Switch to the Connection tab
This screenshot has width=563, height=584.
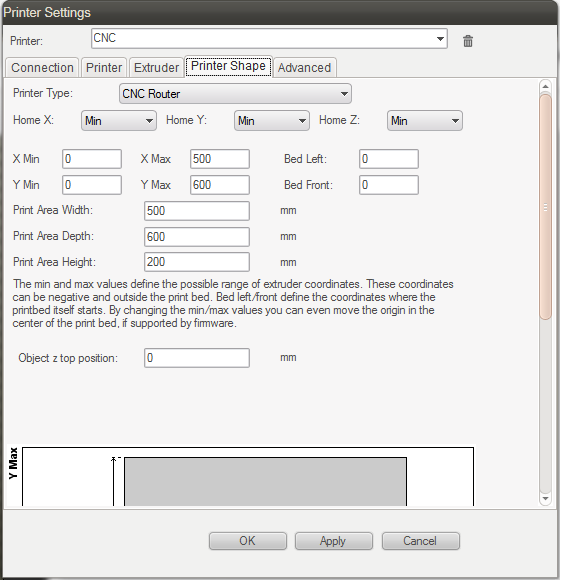point(42,68)
